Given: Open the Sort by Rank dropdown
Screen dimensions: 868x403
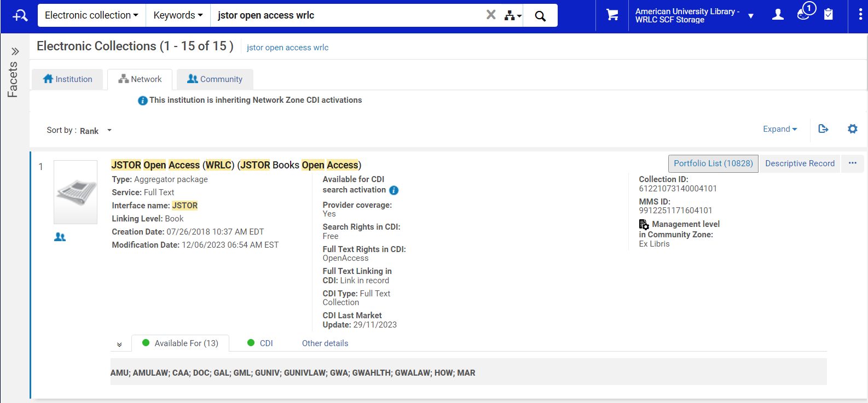Looking at the screenshot, I should pos(95,131).
